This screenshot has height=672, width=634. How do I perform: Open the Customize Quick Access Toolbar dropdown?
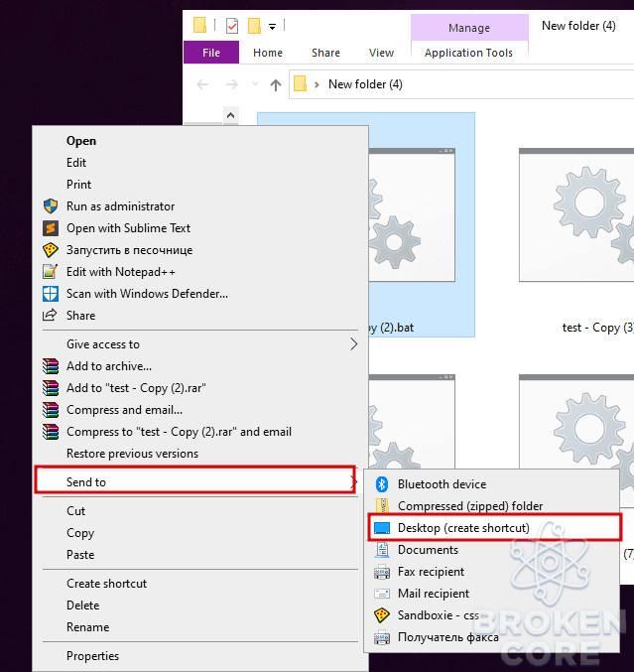pyautogui.click(x=272, y=27)
